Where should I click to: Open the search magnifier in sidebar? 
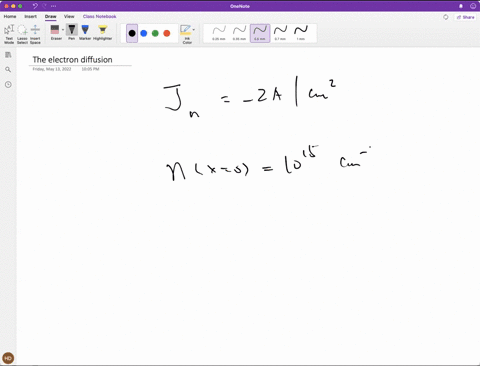pos(8,69)
